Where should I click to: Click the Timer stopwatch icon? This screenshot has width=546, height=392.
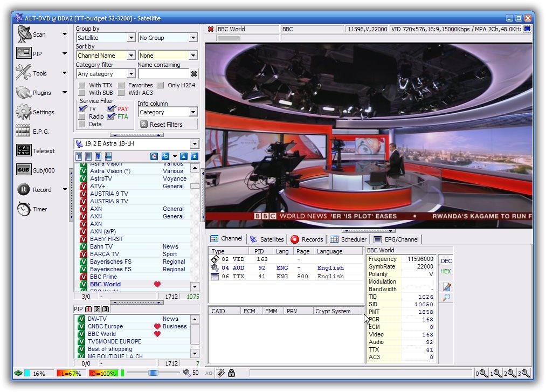coord(24,209)
